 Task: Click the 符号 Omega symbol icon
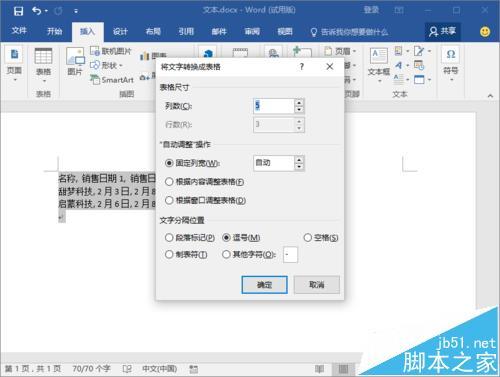451,54
